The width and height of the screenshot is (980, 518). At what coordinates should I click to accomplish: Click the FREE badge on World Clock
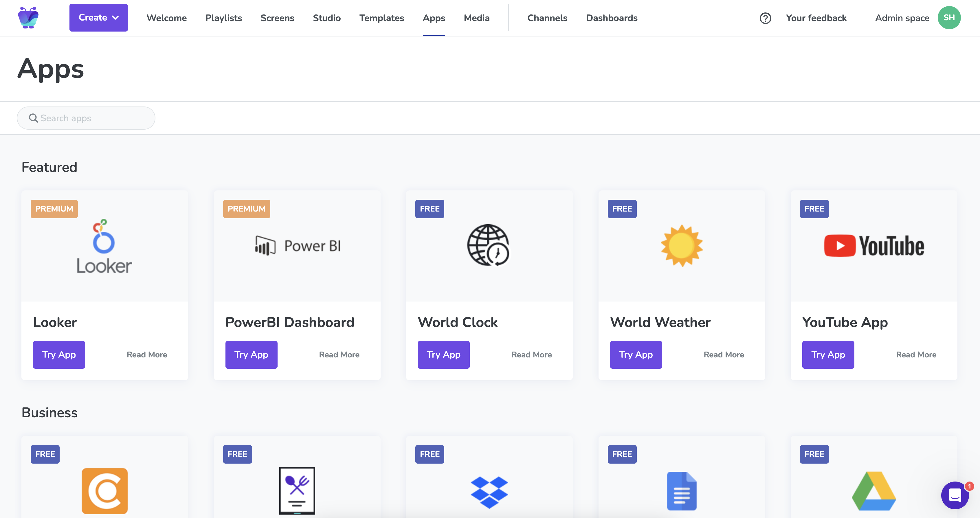(x=430, y=209)
